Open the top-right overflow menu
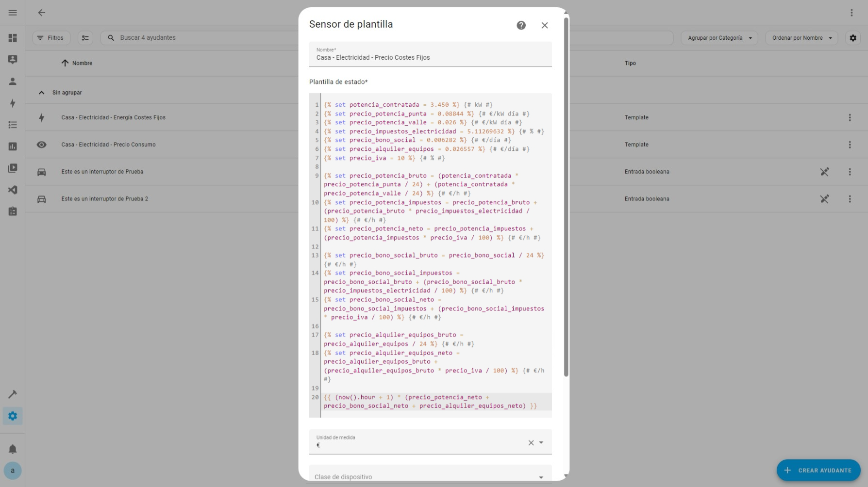868x487 pixels. click(851, 13)
